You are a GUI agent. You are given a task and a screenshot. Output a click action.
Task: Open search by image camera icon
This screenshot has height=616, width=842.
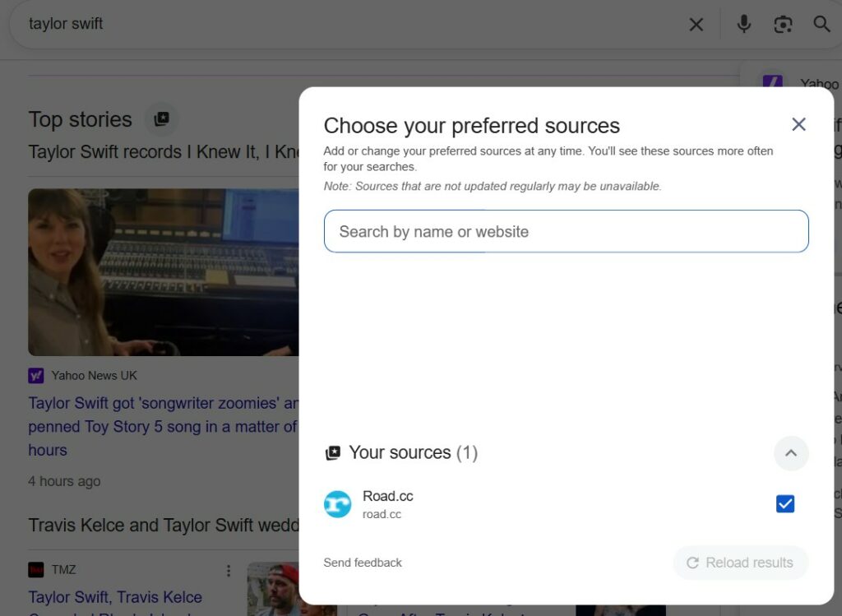coord(783,24)
